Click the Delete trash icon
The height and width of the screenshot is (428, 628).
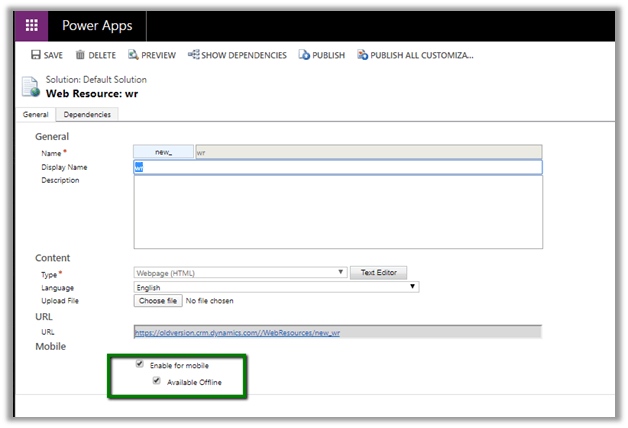point(80,55)
